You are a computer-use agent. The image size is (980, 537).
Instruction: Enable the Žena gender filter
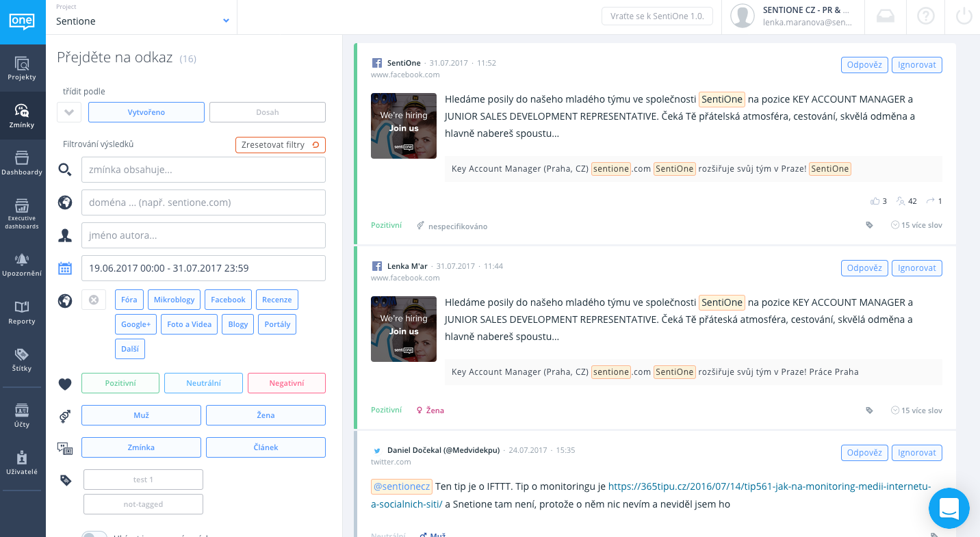(x=266, y=415)
